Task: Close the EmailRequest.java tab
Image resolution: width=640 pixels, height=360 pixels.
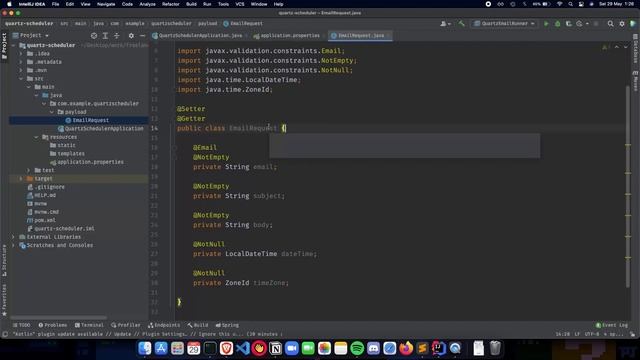Action: pos(388,36)
